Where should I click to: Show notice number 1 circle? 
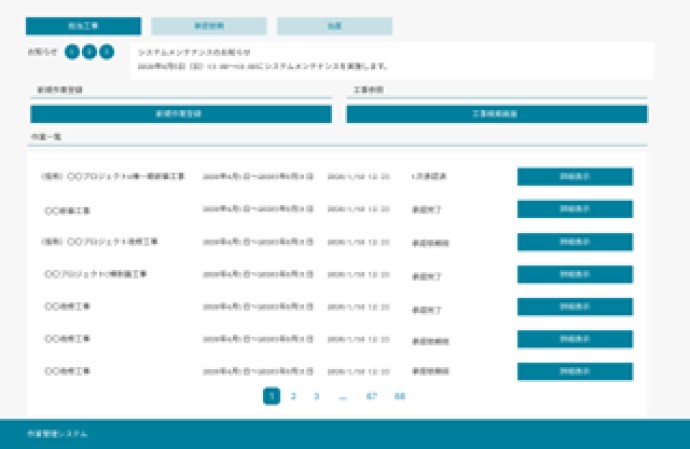pyautogui.click(x=72, y=52)
